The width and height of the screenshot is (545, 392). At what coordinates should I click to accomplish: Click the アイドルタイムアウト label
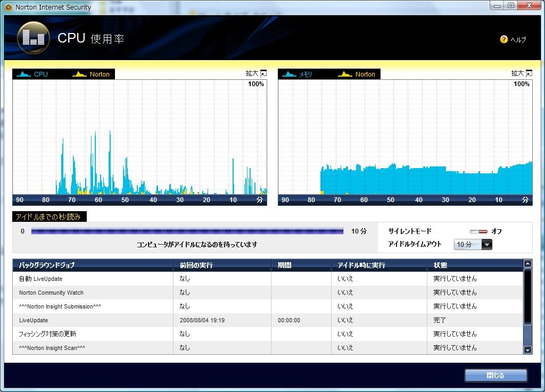click(x=415, y=244)
